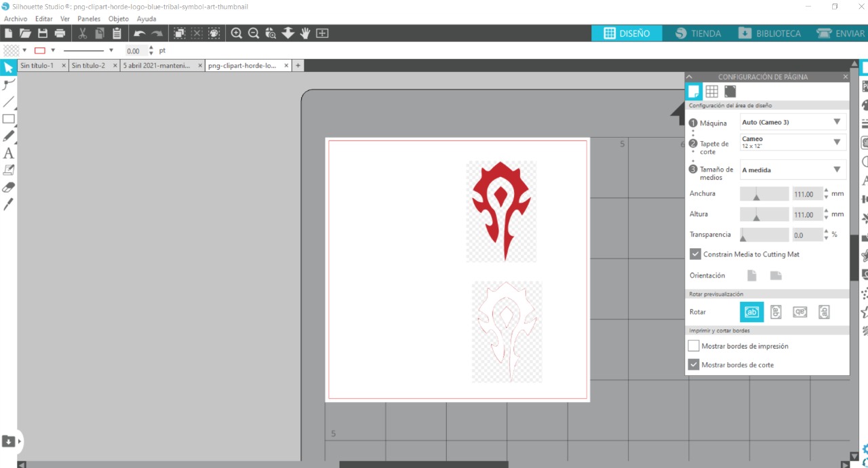The image size is (868, 468).
Task: Copy selection using the copy icon
Action: 100,33
